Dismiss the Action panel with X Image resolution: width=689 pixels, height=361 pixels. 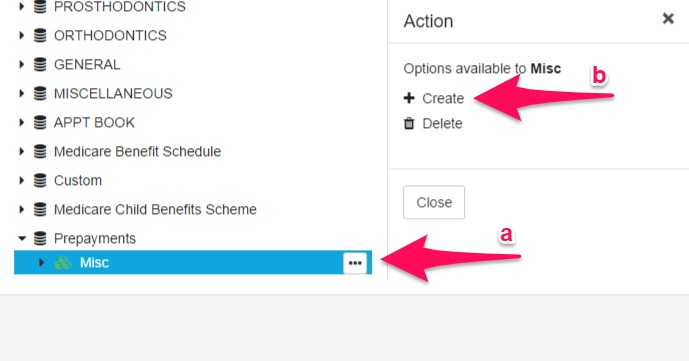[668, 18]
